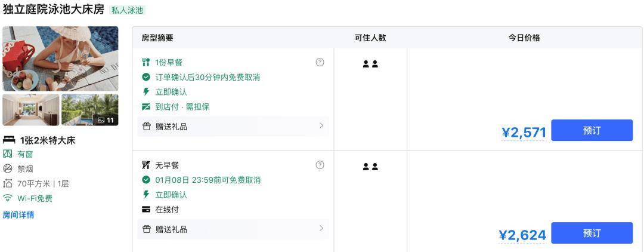
Task: Expand 赠送礼品 in the 无早餐 option
Action: [233, 229]
